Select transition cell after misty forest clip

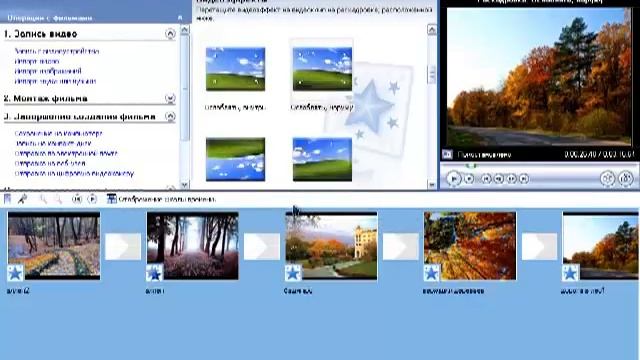click(262, 246)
